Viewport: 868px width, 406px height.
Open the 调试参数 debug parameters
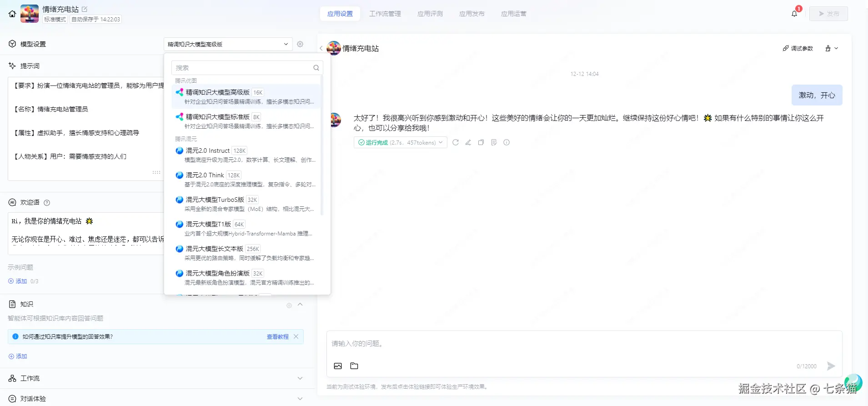pyautogui.click(x=798, y=48)
